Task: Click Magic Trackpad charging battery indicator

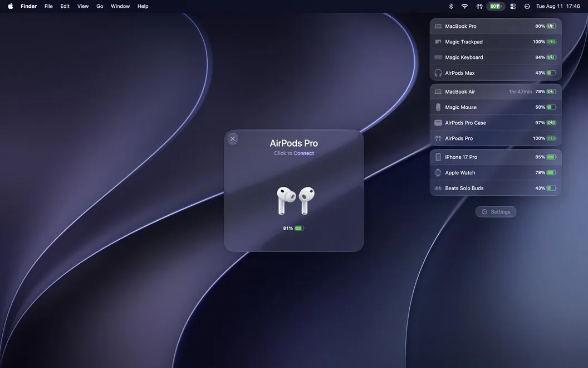Action: (x=551, y=42)
